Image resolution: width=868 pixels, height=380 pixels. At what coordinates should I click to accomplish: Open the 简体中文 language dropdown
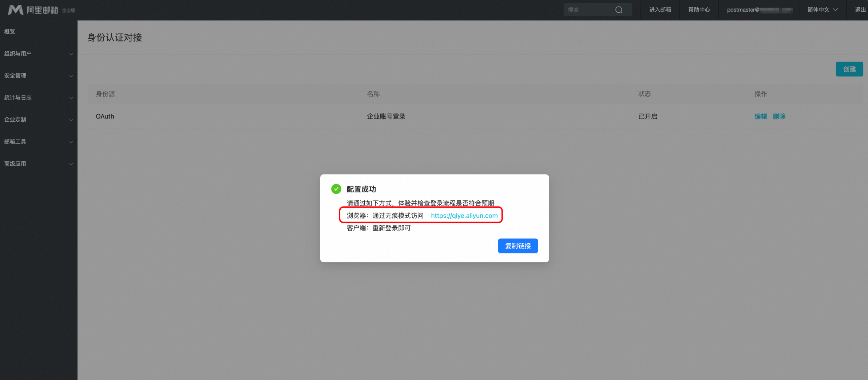tap(823, 10)
